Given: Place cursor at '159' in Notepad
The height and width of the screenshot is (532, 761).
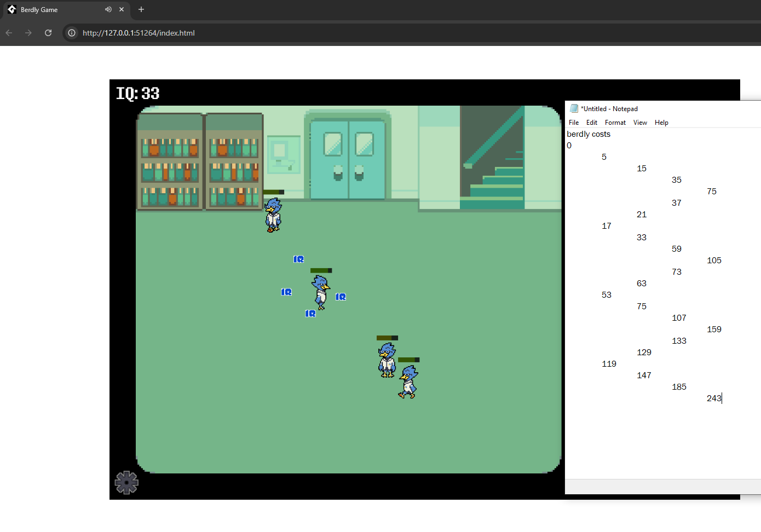Looking at the screenshot, I should [x=714, y=329].
